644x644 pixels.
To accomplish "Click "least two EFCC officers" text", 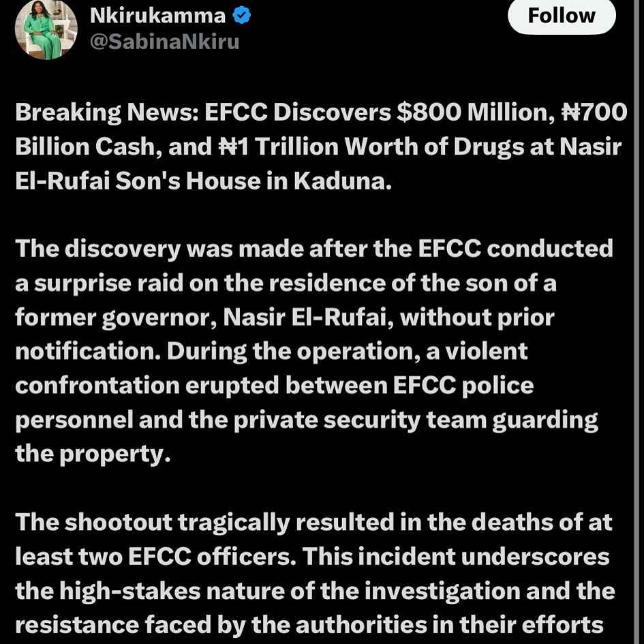I will [155, 557].
